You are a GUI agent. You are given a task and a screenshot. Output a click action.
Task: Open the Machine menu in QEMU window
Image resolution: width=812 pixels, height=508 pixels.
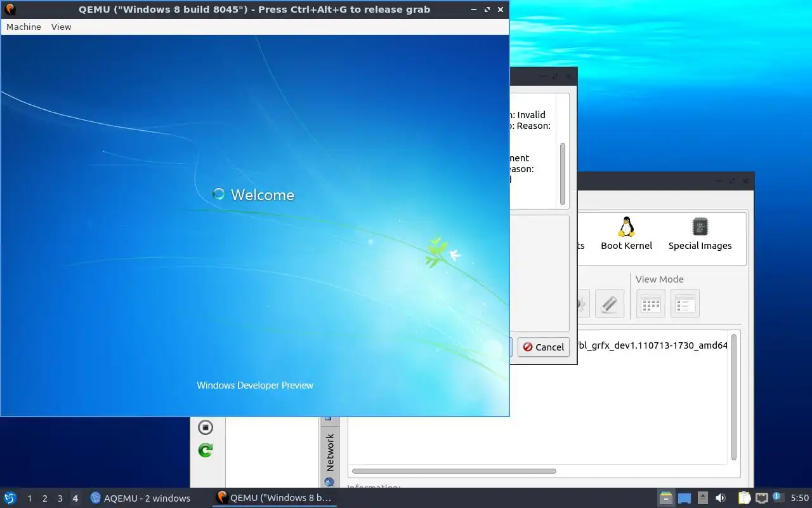tap(23, 27)
